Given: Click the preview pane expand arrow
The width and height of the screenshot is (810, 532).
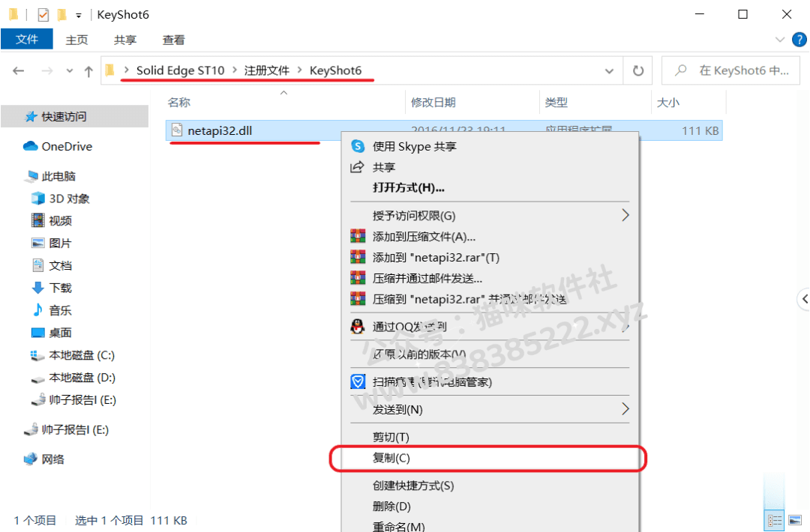Looking at the screenshot, I should (x=804, y=298).
